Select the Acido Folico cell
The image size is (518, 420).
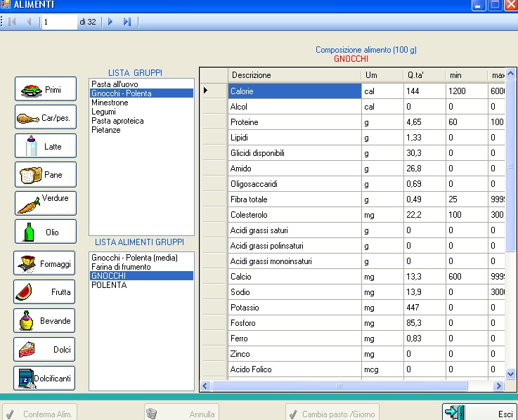tap(294, 369)
